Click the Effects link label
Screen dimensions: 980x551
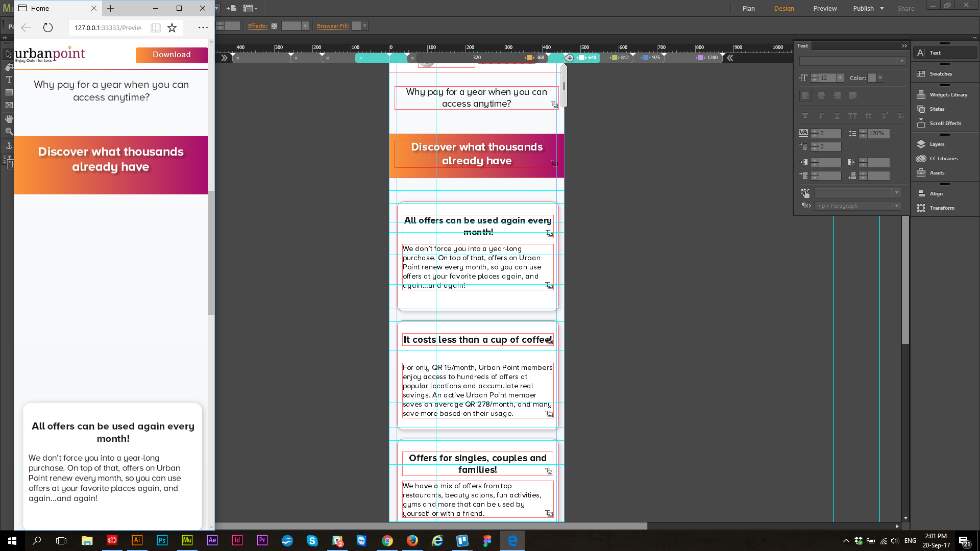(258, 26)
